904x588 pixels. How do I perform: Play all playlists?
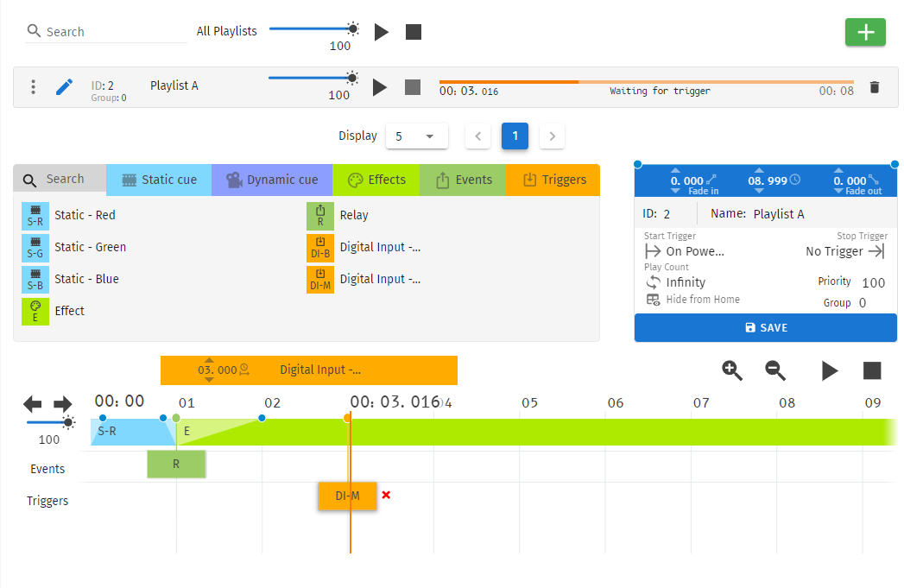[x=381, y=32]
